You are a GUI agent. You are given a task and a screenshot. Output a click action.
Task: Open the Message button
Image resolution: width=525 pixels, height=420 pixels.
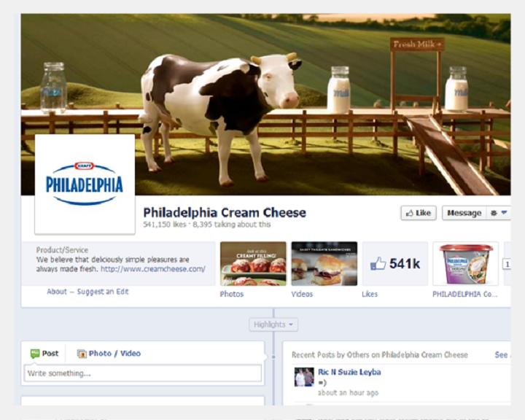464,213
